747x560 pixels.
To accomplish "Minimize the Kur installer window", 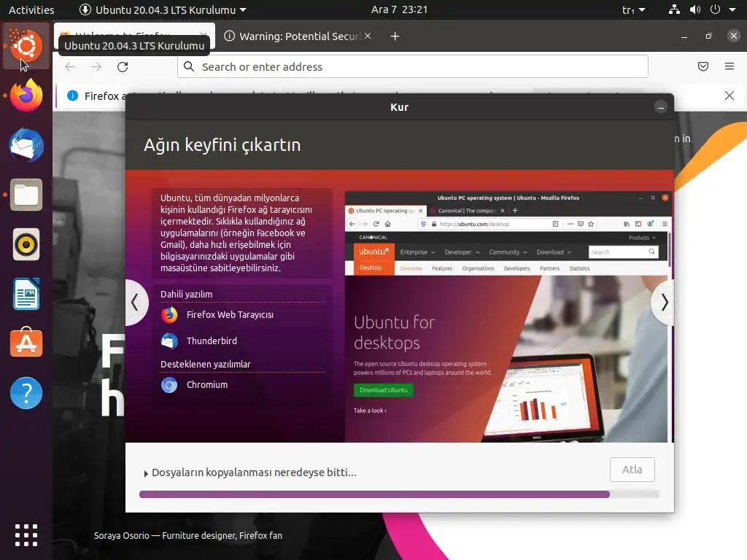I will [x=661, y=107].
